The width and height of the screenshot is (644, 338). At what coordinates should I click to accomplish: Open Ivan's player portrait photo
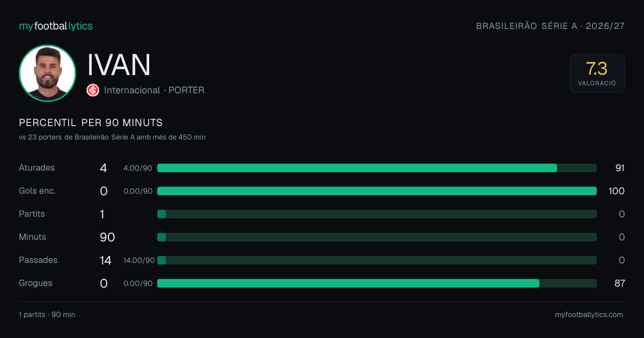pos(47,73)
